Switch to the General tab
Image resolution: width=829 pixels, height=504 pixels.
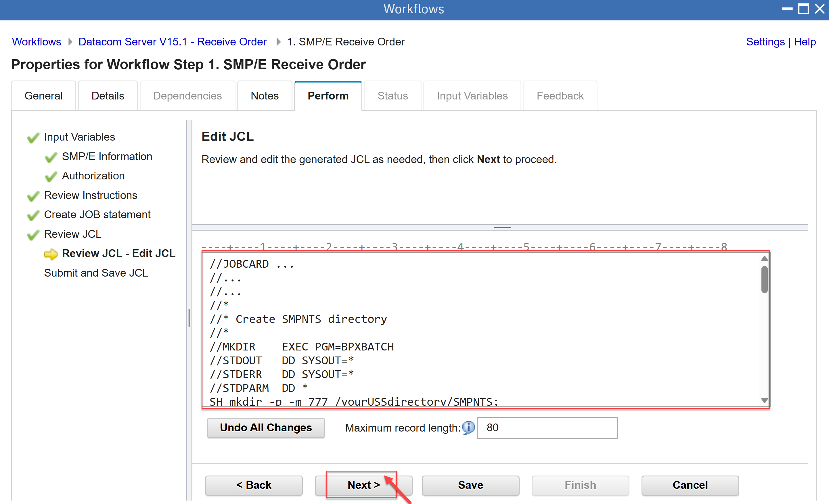43,96
